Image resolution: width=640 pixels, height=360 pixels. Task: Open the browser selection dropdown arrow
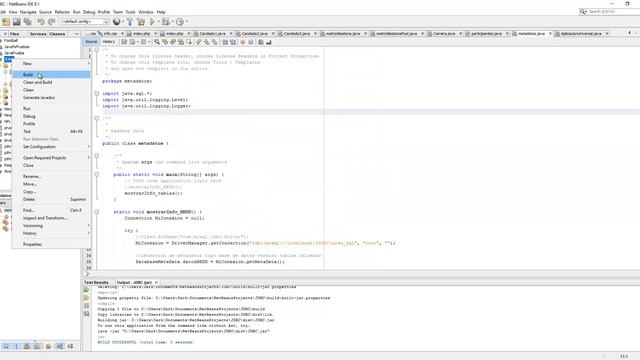(x=123, y=22)
